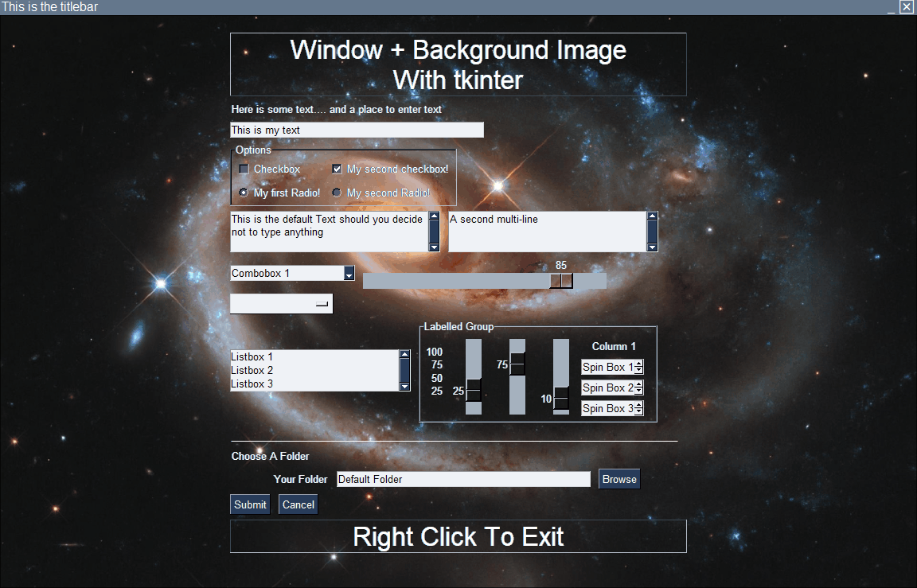Viewport: 917px width, 588px height.
Task: Click the horizontal slider handle at 85
Action: [561, 281]
